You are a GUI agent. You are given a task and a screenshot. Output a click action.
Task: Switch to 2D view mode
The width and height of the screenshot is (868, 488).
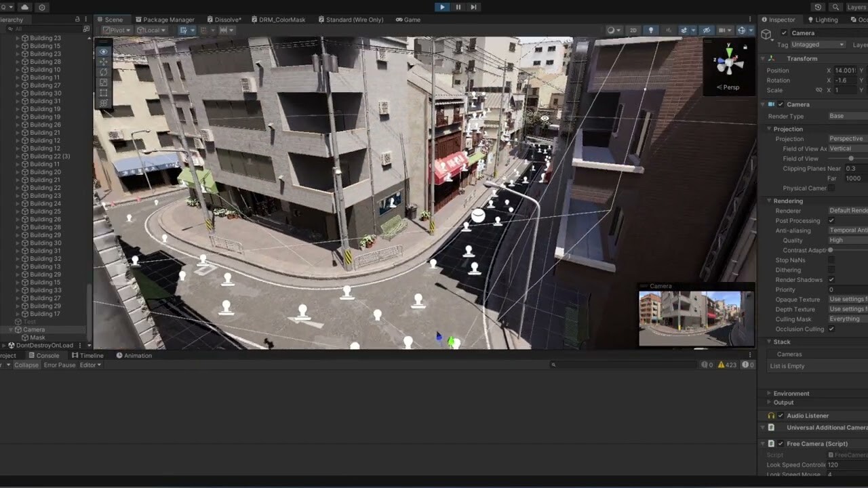coord(633,30)
